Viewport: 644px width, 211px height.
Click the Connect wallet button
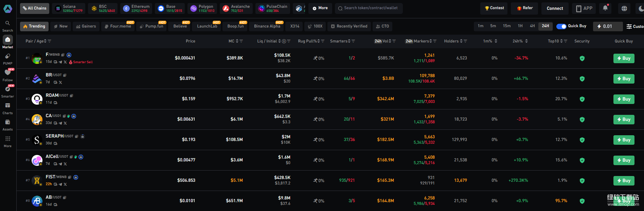[x=555, y=8]
